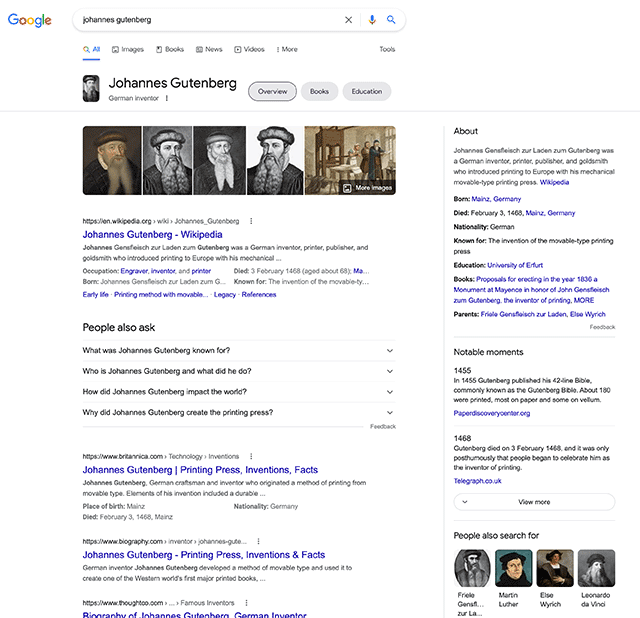Click the Google logo
The width and height of the screenshot is (640, 618).
click(29, 20)
